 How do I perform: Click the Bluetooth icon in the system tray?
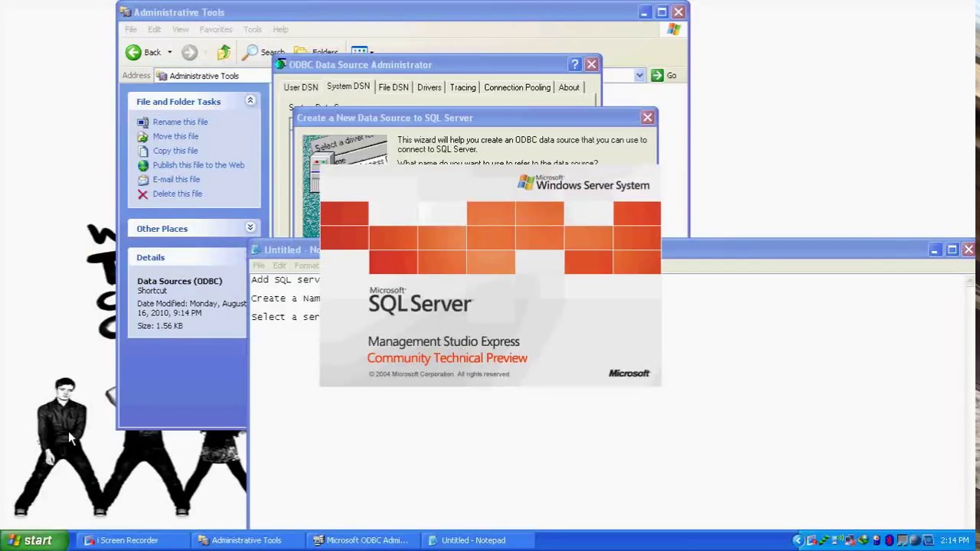click(x=889, y=540)
